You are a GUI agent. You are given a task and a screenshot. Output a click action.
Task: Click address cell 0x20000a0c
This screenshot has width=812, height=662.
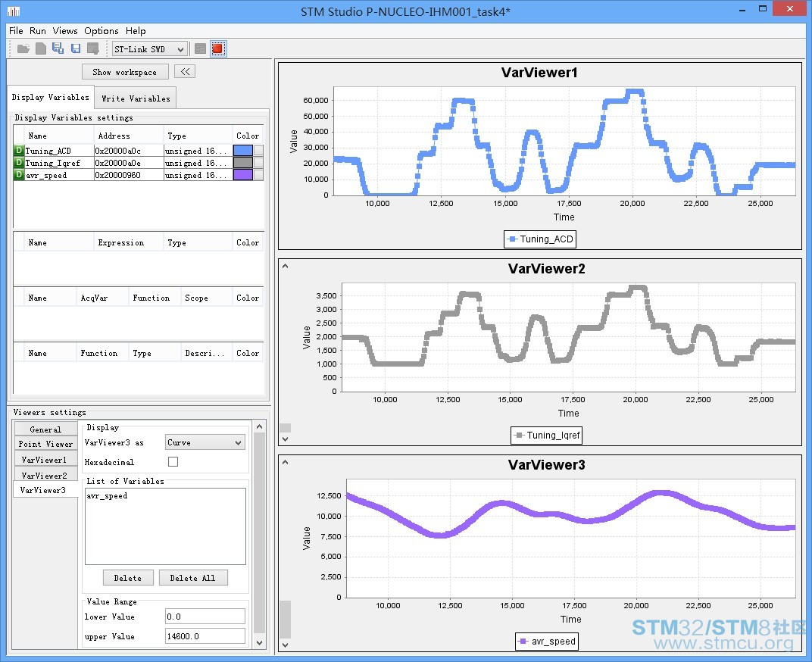point(129,151)
